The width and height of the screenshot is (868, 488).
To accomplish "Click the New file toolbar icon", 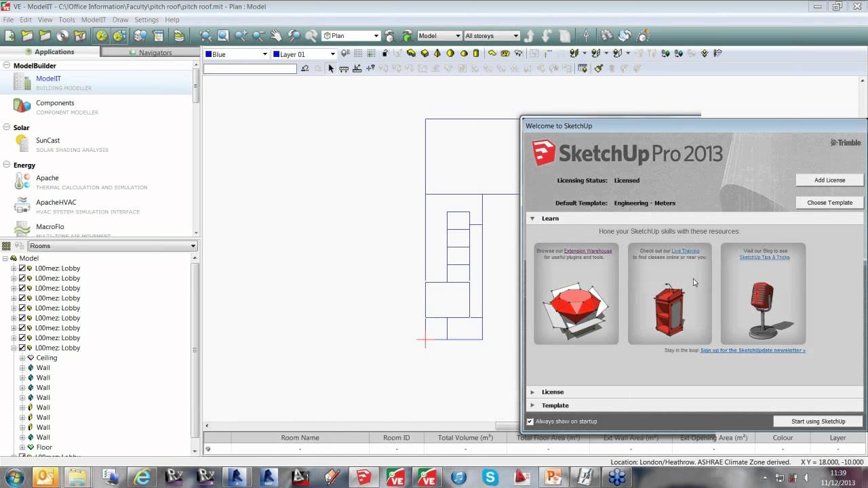I will point(9,36).
